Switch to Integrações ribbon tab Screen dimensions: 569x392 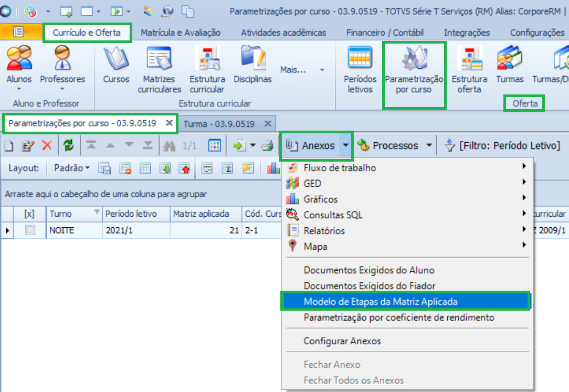tap(467, 33)
